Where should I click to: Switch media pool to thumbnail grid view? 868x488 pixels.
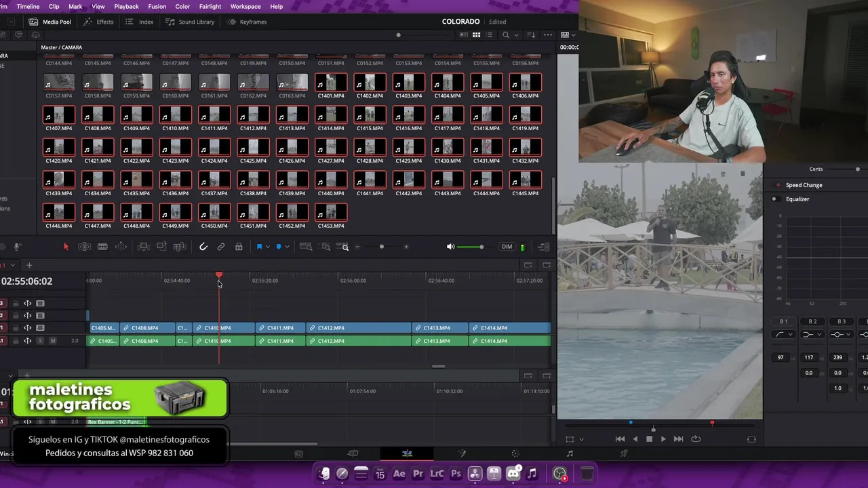pos(477,35)
